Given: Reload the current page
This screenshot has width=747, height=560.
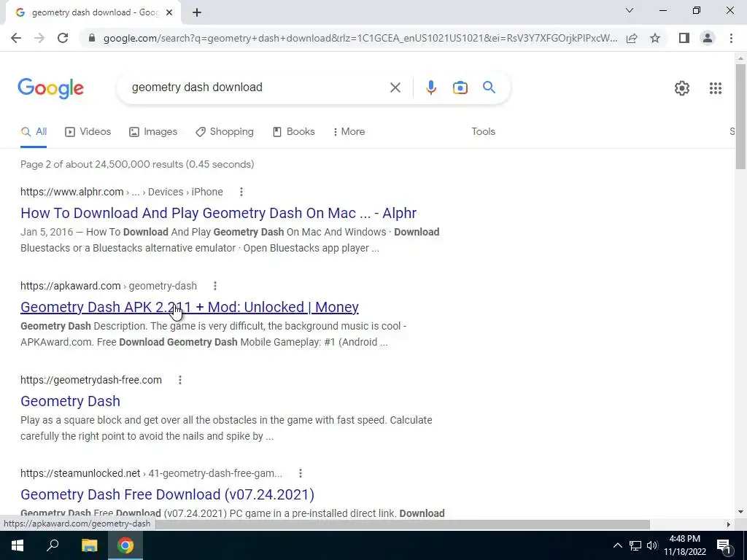Looking at the screenshot, I should tap(63, 38).
